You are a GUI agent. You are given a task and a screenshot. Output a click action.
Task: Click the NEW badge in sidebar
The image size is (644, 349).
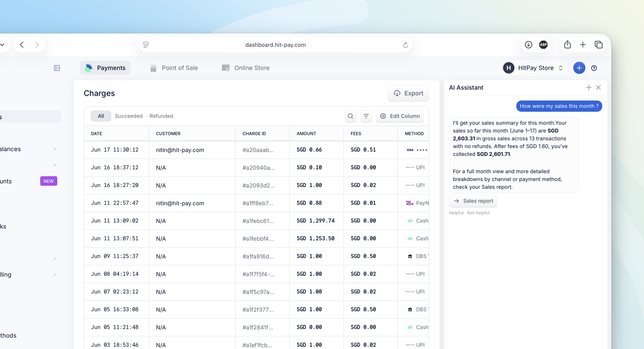(49, 181)
